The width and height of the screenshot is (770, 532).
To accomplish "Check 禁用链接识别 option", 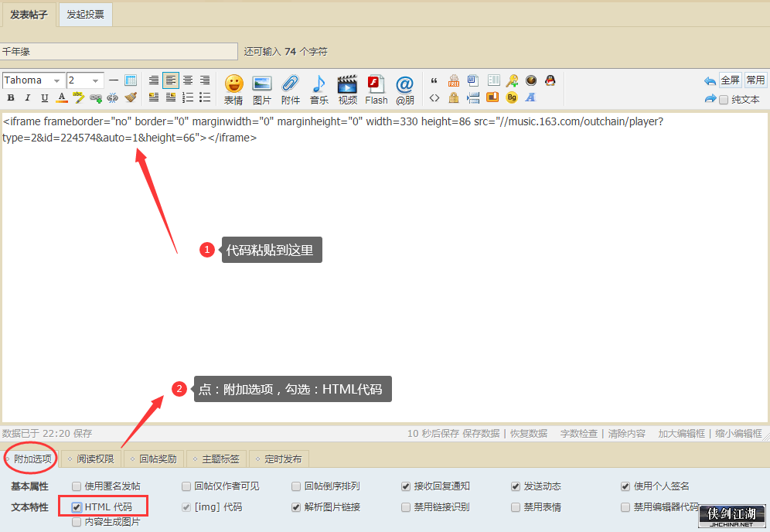I will pos(406,507).
